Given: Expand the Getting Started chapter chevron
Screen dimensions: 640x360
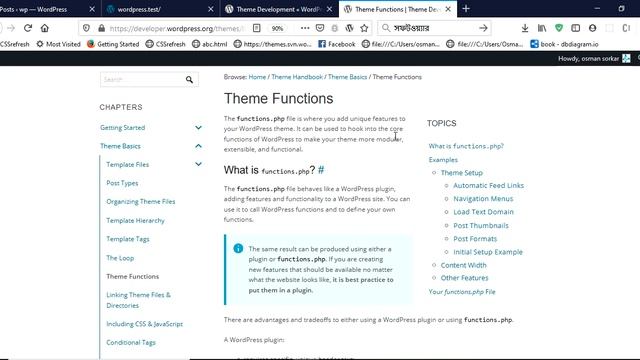Looking at the screenshot, I should [198, 128].
